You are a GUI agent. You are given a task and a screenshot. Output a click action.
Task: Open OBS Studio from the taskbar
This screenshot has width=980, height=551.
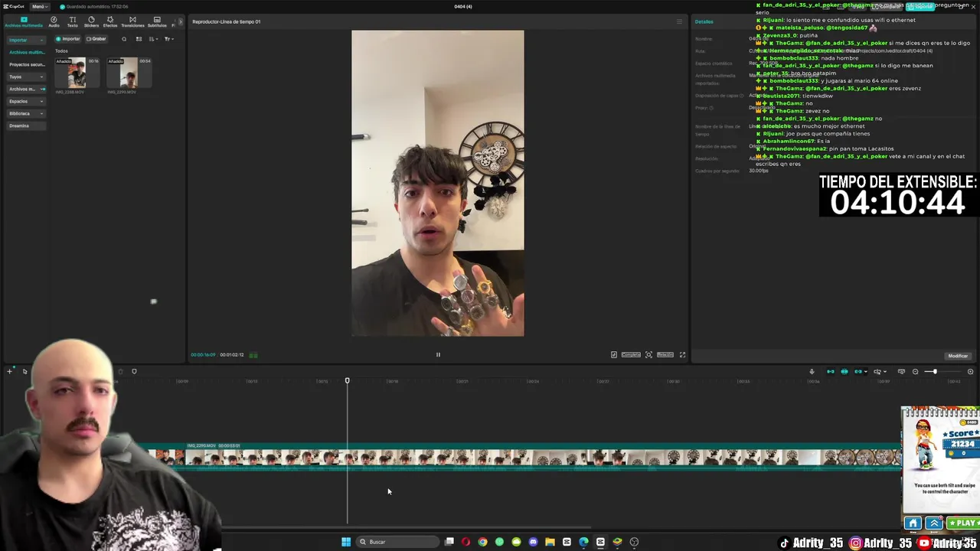coord(634,542)
